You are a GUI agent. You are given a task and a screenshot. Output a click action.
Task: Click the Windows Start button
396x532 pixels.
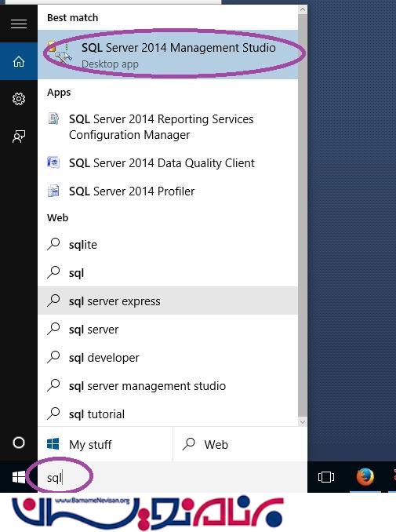pyautogui.click(x=19, y=477)
